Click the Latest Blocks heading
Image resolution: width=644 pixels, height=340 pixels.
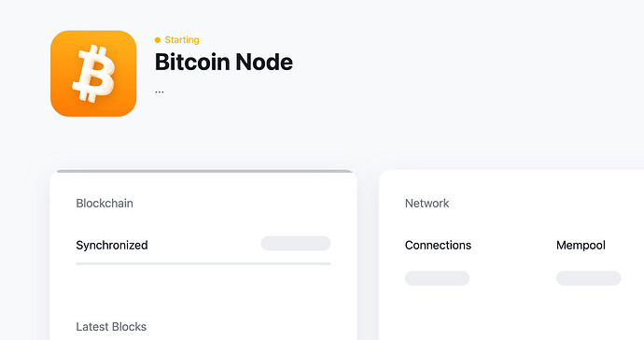111,326
